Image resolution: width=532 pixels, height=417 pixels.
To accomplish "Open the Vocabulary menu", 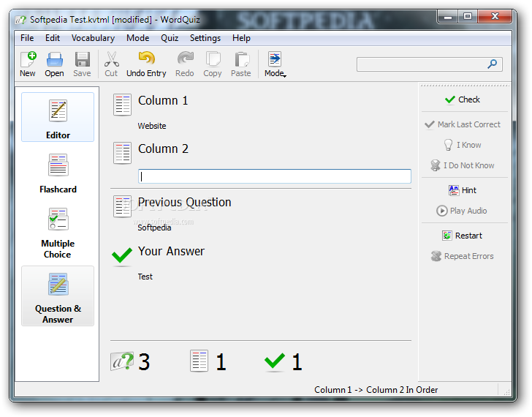I will [x=93, y=38].
